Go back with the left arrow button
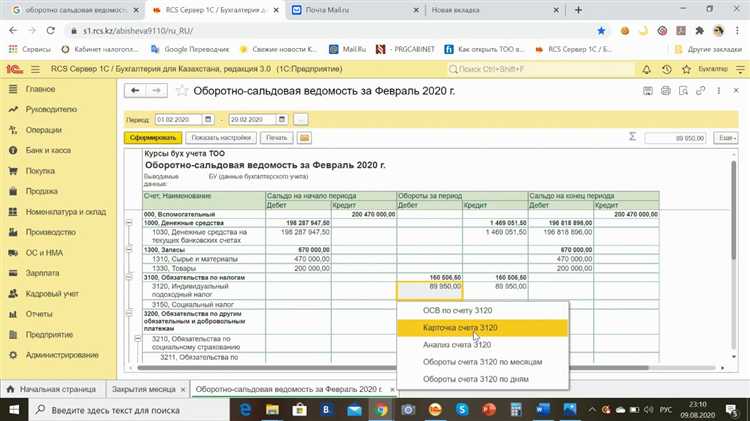The height and width of the screenshot is (421, 750). 135,90
